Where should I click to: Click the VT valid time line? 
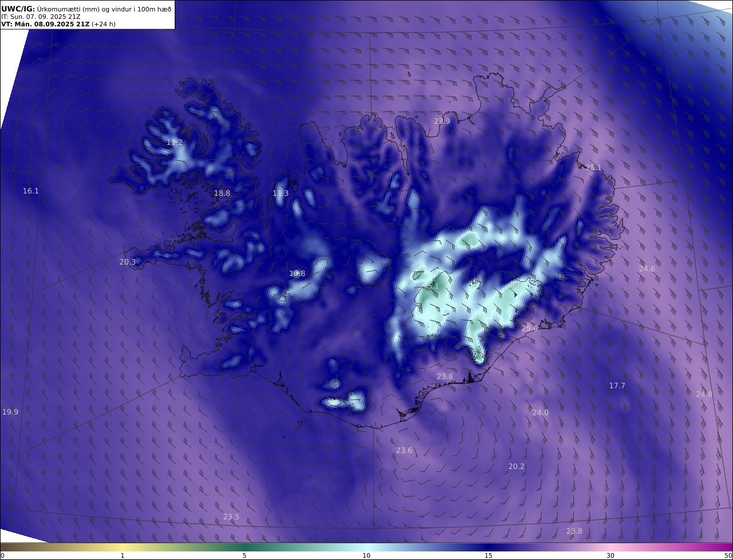pos(58,24)
